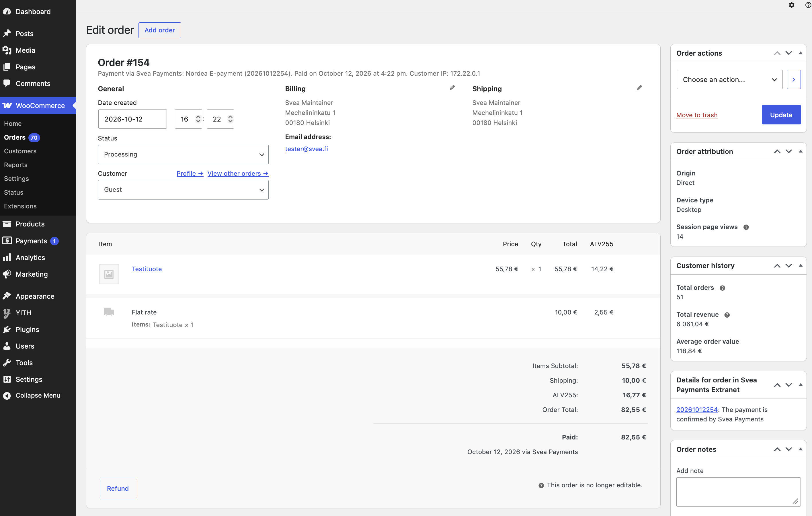Collapse the Customer history panel
The width and height of the screenshot is (812, 516).
[x=800, y=265]
